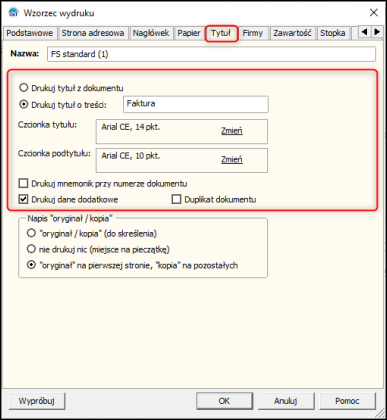Confirm with the OK button

(224, 401)
